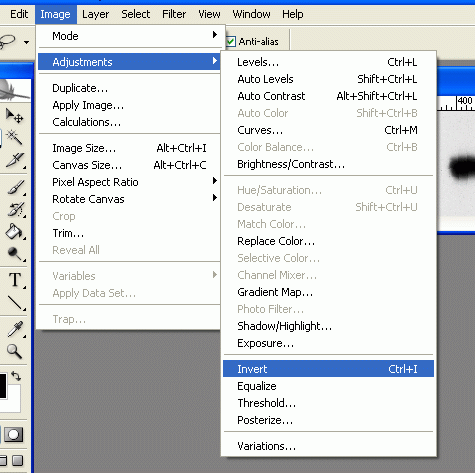Select the Line tool

click(x=15, y=303)
